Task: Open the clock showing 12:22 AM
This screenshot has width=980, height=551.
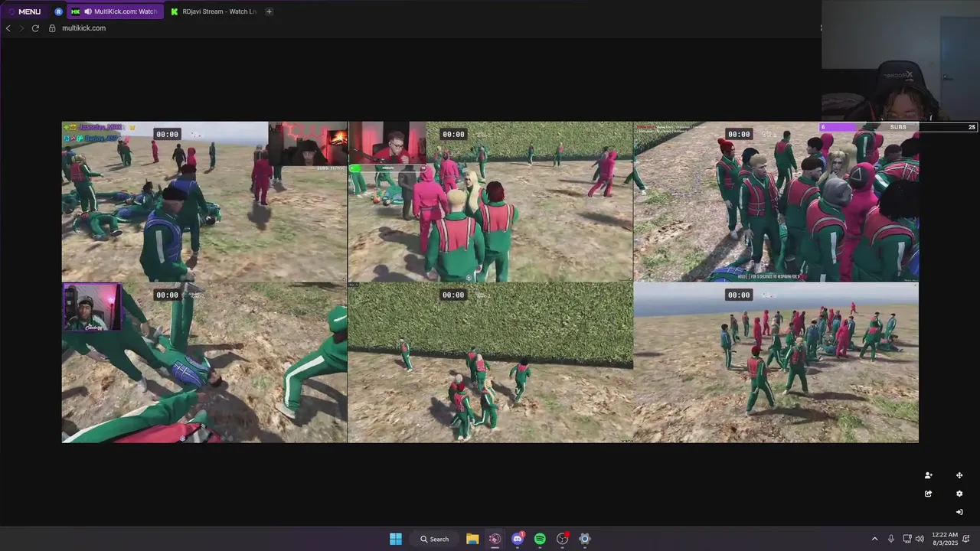Action: click(945, 539)
